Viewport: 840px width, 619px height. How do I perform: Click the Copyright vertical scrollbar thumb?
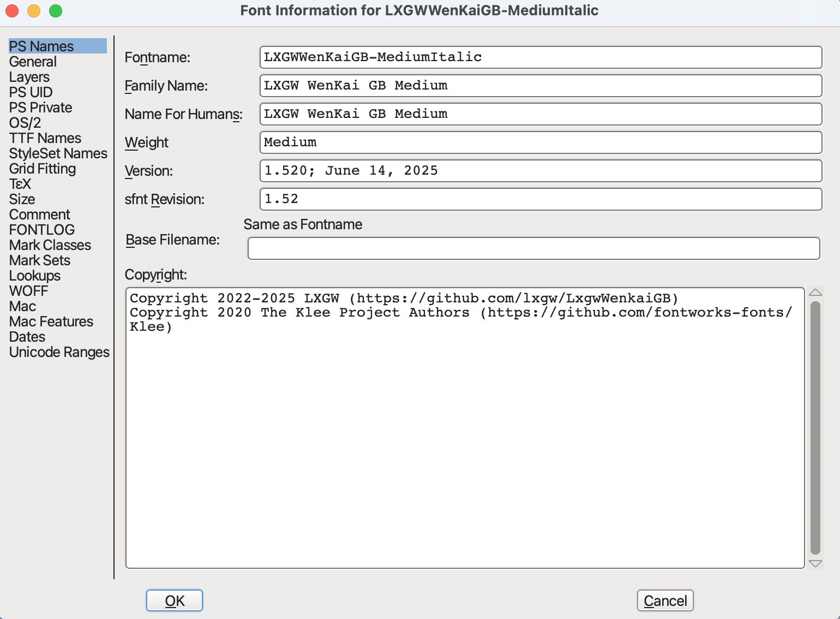815,427
